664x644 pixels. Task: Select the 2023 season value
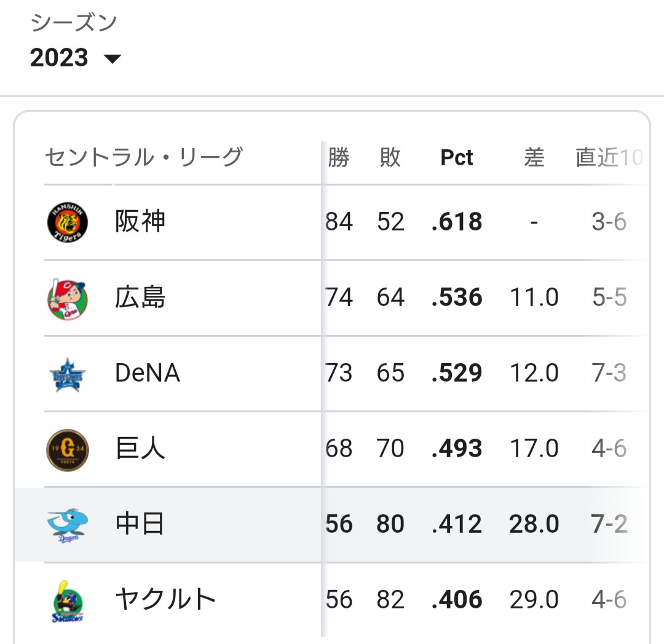tap(60, 58)
